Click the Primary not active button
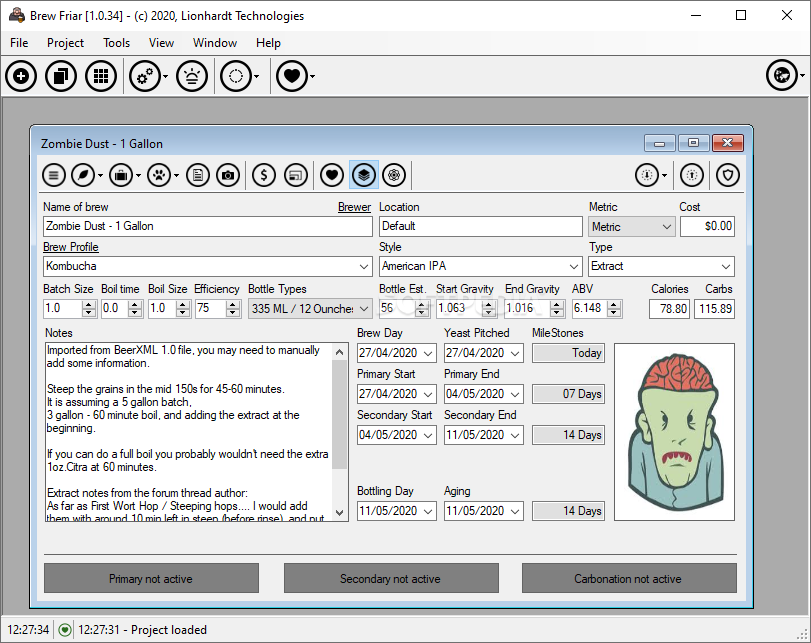 (x=151, y=578)
